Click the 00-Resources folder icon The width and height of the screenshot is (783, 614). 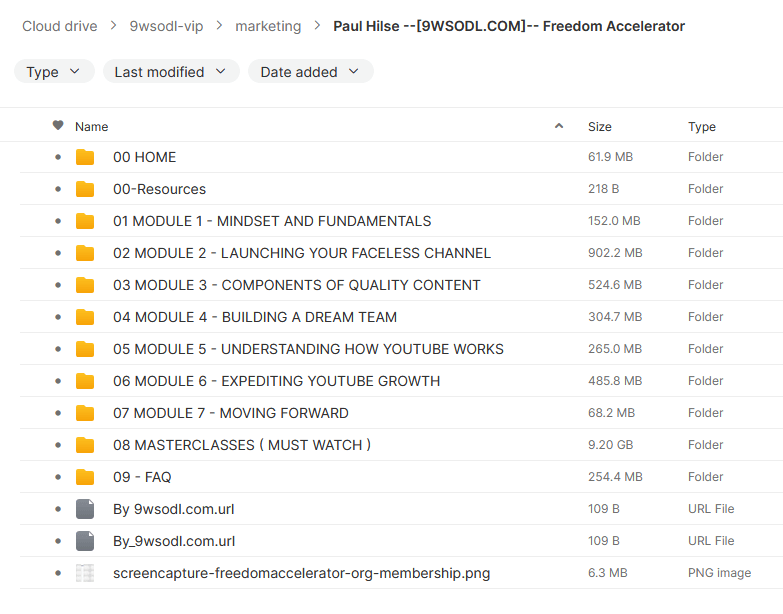pos(85,189)
